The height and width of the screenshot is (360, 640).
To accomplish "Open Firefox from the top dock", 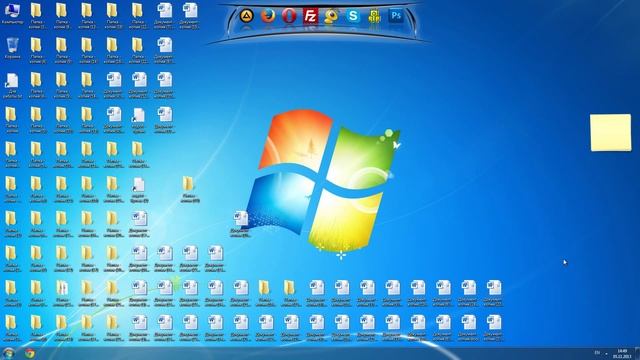I will 268,16.
